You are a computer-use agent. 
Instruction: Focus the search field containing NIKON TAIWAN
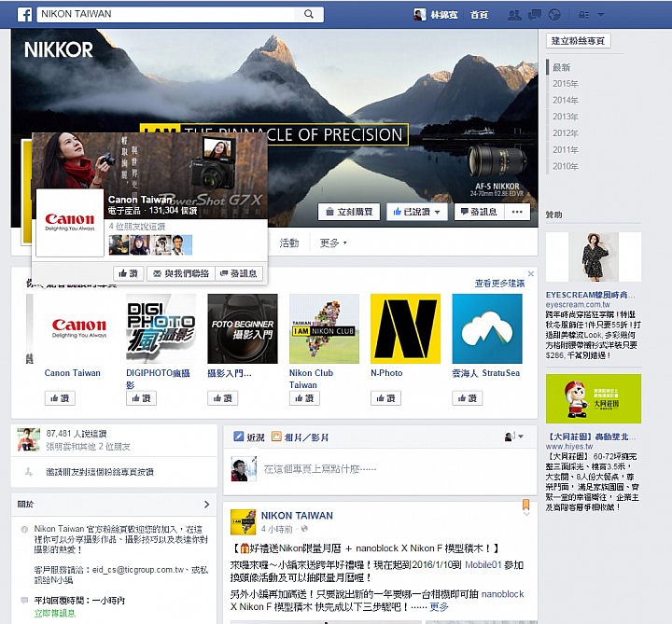pos(168,14)
